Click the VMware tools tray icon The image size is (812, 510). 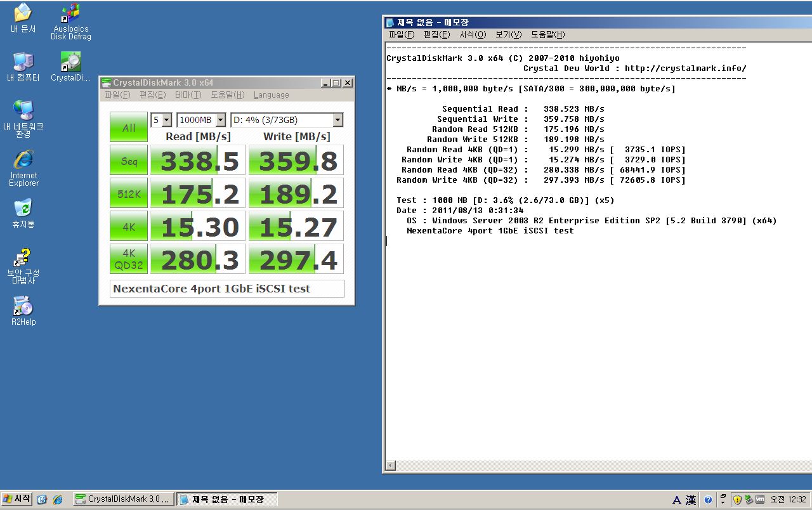pos(759,500)
